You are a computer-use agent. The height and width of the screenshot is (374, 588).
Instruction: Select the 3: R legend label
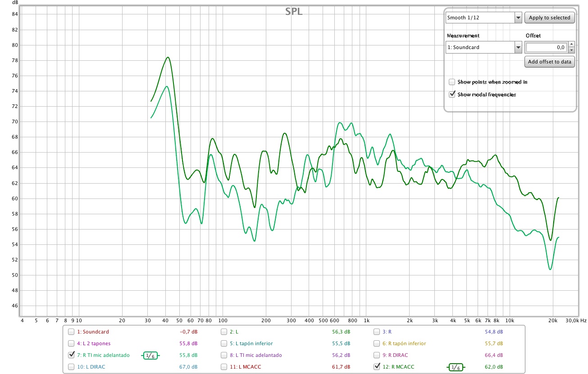[x=387, y=332]
